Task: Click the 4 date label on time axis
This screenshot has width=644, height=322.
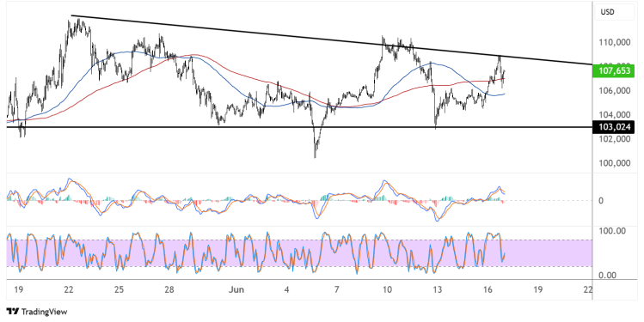Action: [286, 289]
